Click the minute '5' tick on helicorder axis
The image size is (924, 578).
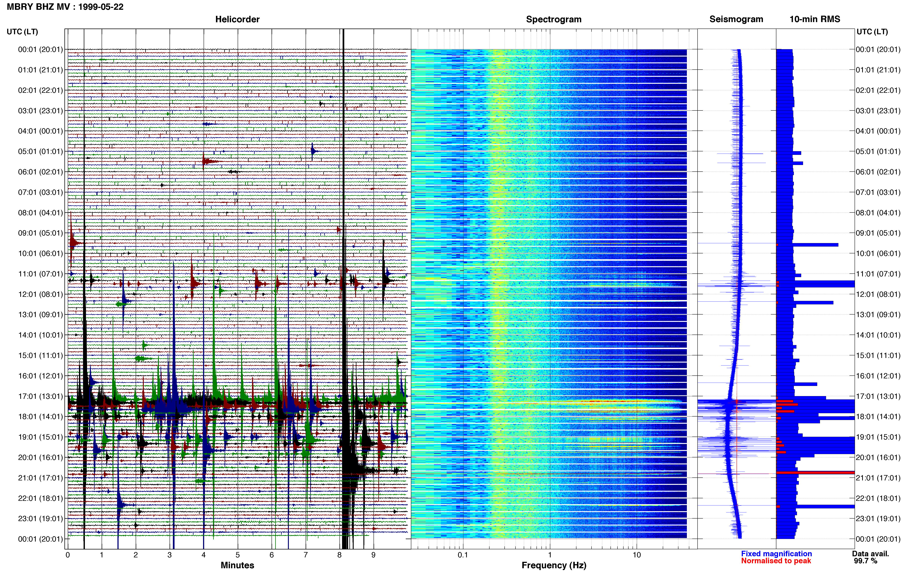coord(238,555)
